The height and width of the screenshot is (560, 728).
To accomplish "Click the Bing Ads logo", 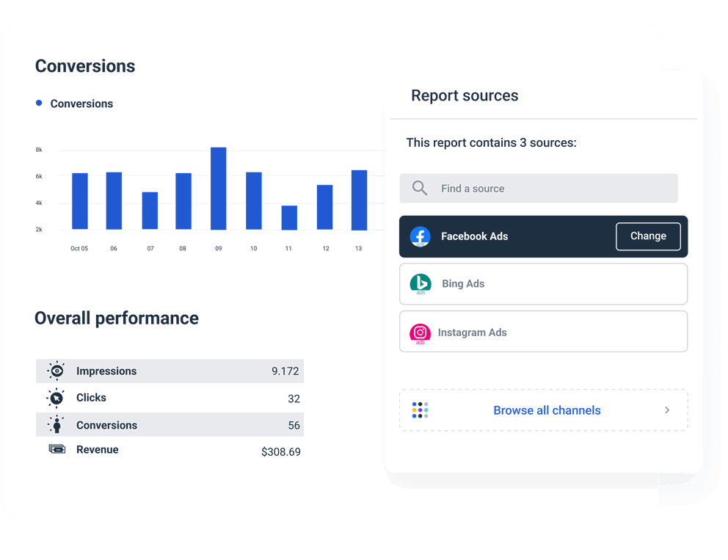I will (420, 284).
